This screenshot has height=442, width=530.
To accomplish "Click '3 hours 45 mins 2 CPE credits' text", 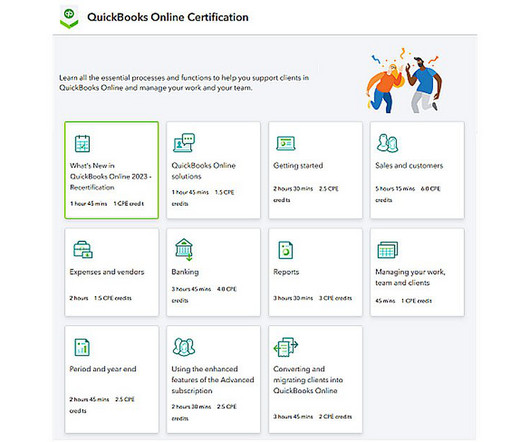I will point(312,417).
